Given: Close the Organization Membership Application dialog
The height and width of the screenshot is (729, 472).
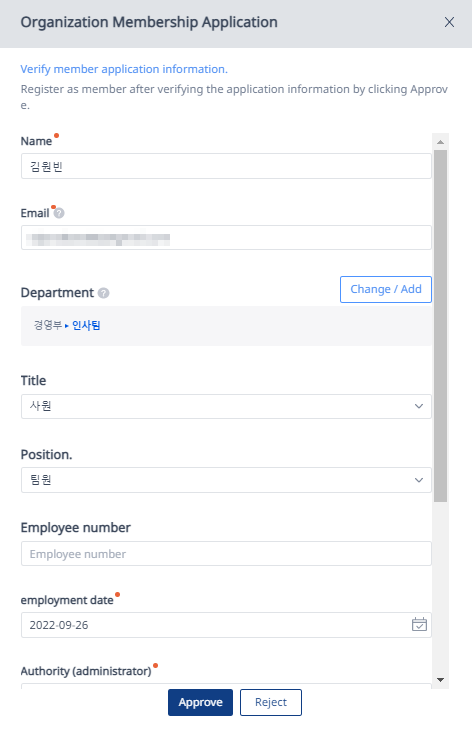Looking at the screenshot, I should pyautogui.click(x=449, y=22).
